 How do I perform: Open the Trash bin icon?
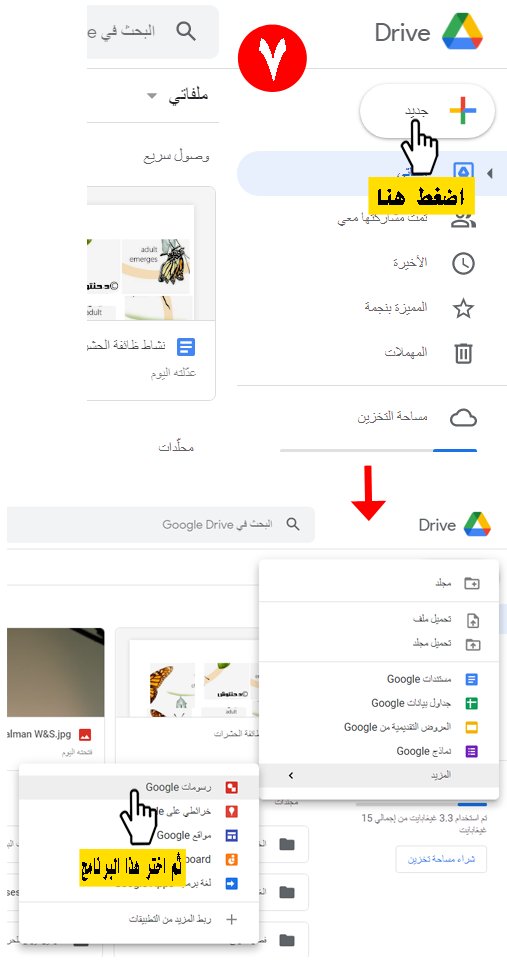[x=463, y=354]
